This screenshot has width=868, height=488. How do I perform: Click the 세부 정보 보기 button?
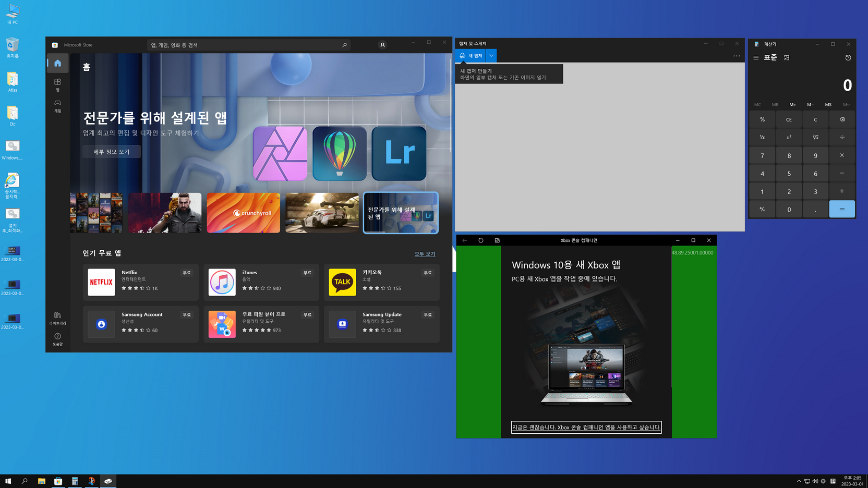[112, 152]
